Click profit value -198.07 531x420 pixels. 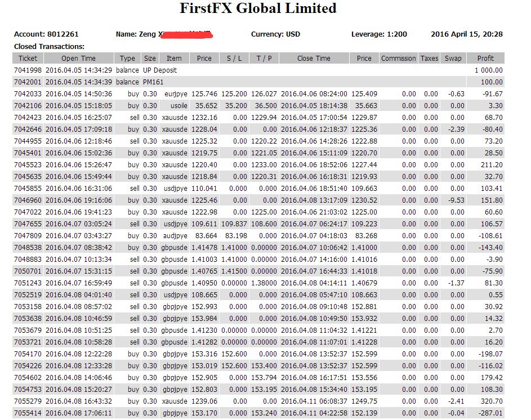pyautogui.click(x=490, y=354)
